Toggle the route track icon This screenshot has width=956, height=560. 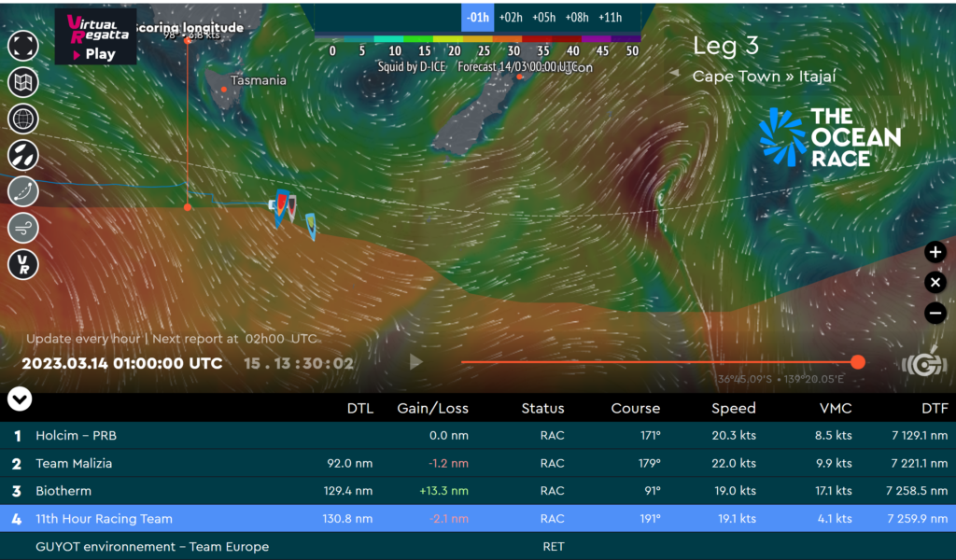23,192
